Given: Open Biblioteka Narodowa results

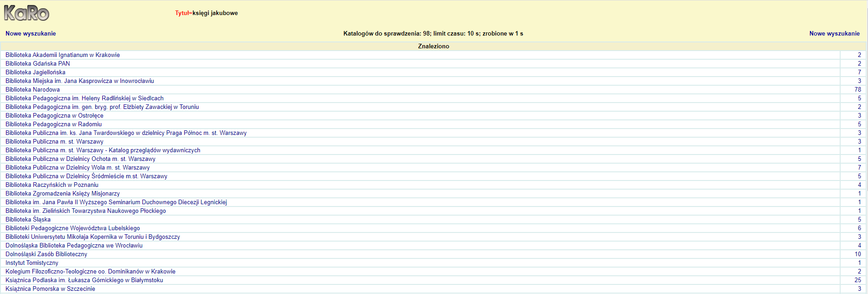Looking at the screenshot, I should tap(32, 89).
